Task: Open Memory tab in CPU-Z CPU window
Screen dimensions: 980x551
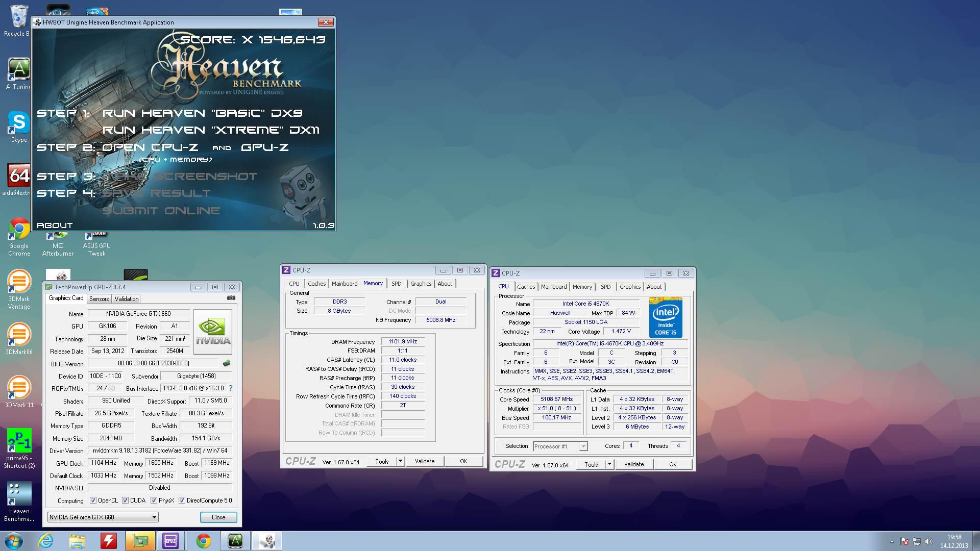Action: 582,287
